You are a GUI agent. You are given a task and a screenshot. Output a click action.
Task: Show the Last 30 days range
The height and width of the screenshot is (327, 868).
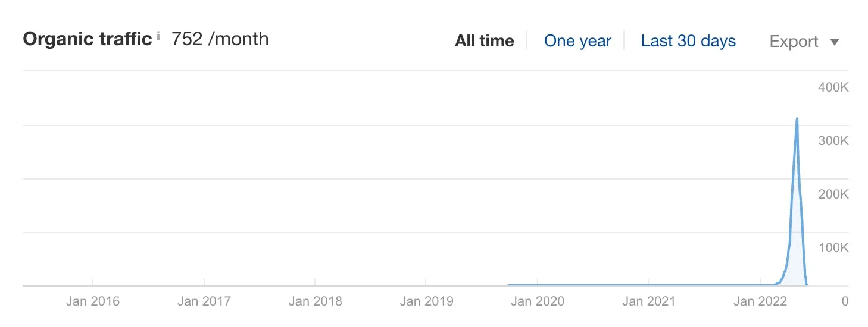[x=688, y=41]
